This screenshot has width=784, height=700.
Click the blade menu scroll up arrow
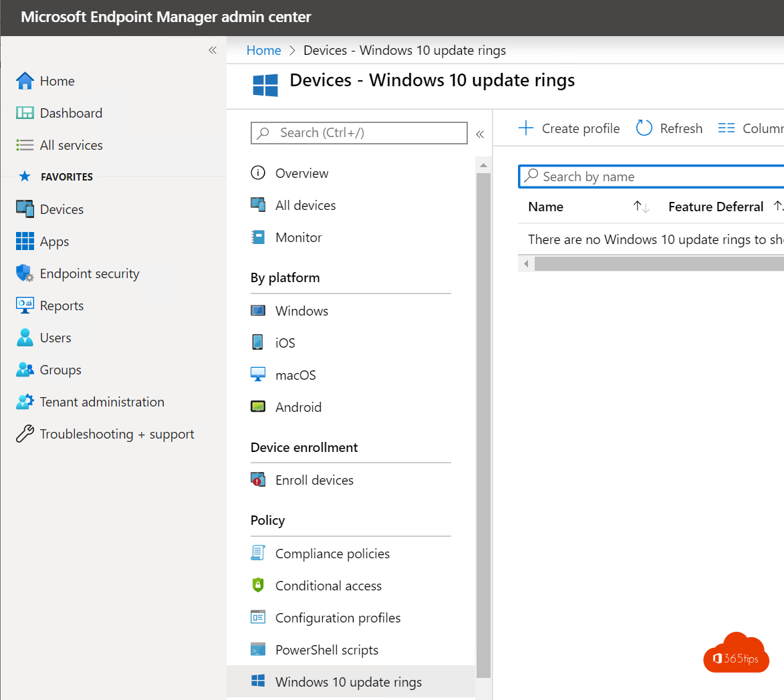tap(483, 165)
